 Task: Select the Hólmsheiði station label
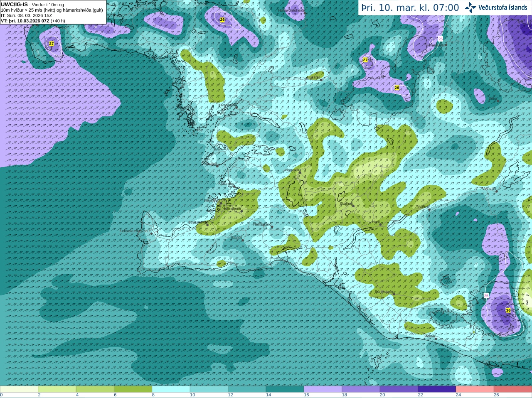click(x=232, y=209)
